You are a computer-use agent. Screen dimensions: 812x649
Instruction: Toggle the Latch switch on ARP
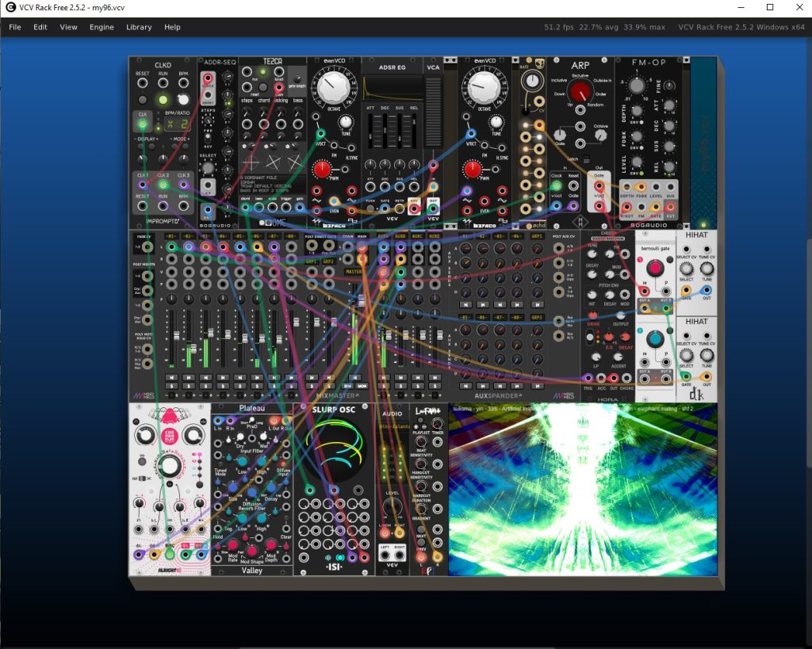point(586,159)
